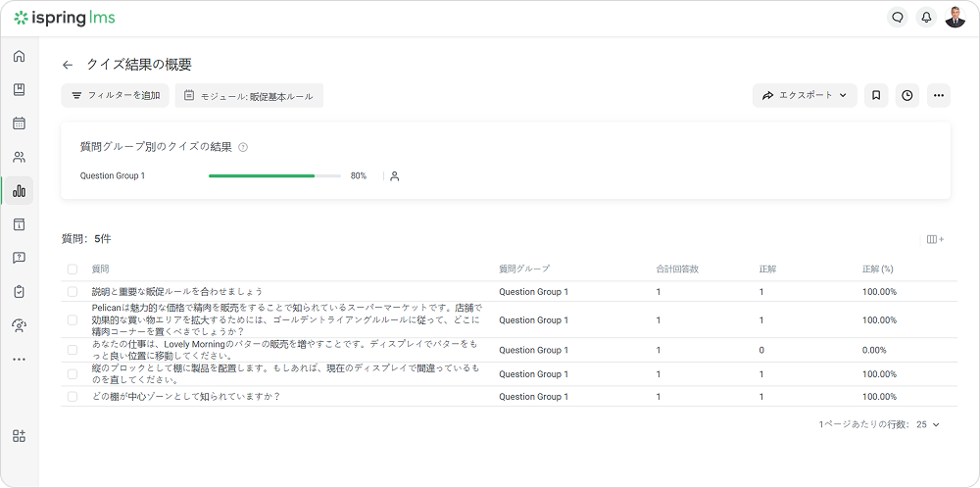The height and width of the screenshot is (488, 980).
Task: Click the Question Group 1 progress bar
Action: click(x=274, y=176)
